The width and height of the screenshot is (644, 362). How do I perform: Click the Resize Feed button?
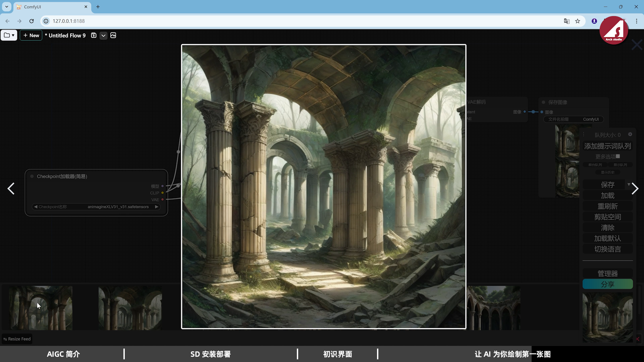(x=17, y=339)
